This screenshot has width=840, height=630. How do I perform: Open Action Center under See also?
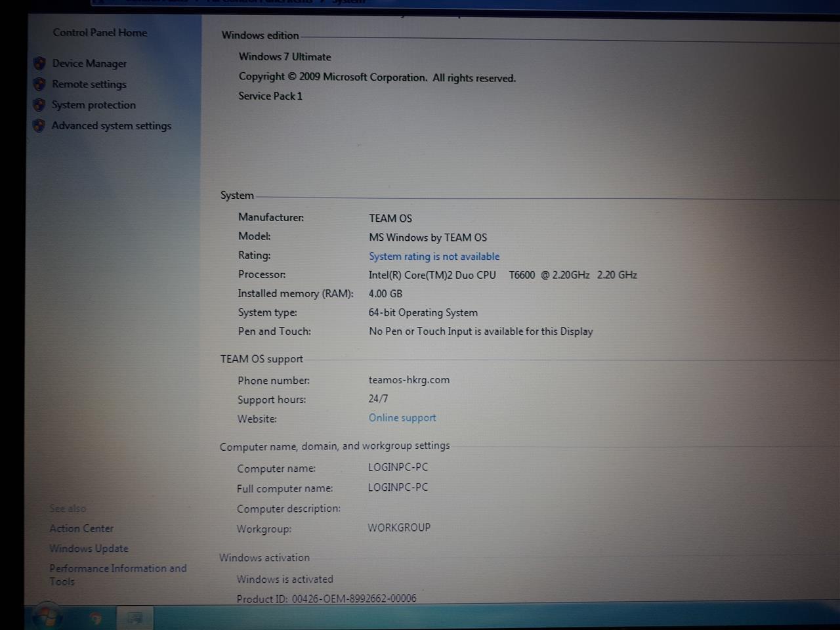[x=81, y=528]
